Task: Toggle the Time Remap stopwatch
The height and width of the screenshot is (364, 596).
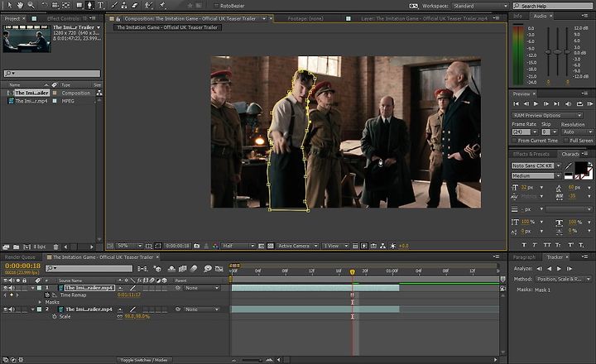Action: point(47,295)
